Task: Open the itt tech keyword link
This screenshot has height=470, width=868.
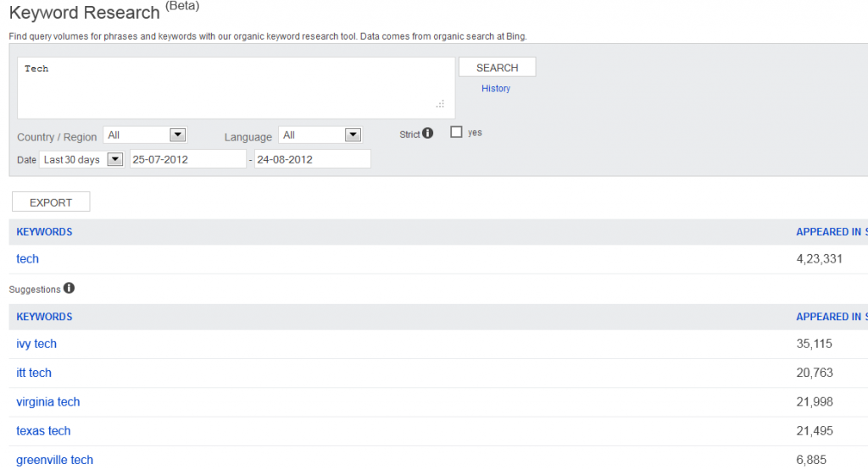Action: (34, 373)
